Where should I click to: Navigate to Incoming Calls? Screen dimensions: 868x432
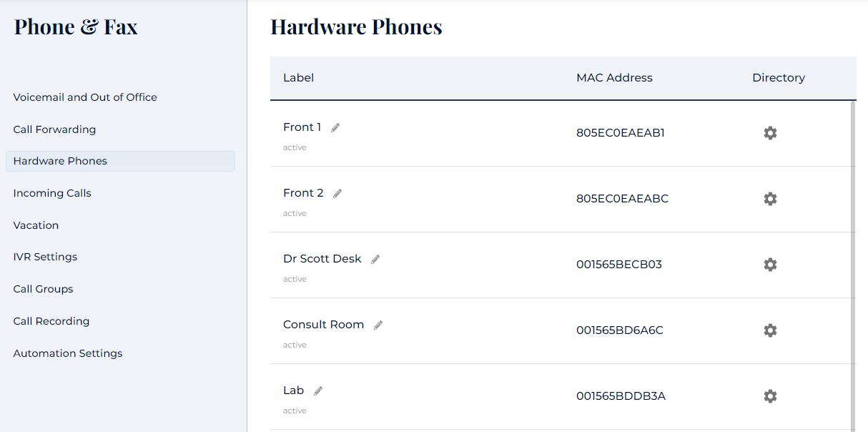click(52, 193)
